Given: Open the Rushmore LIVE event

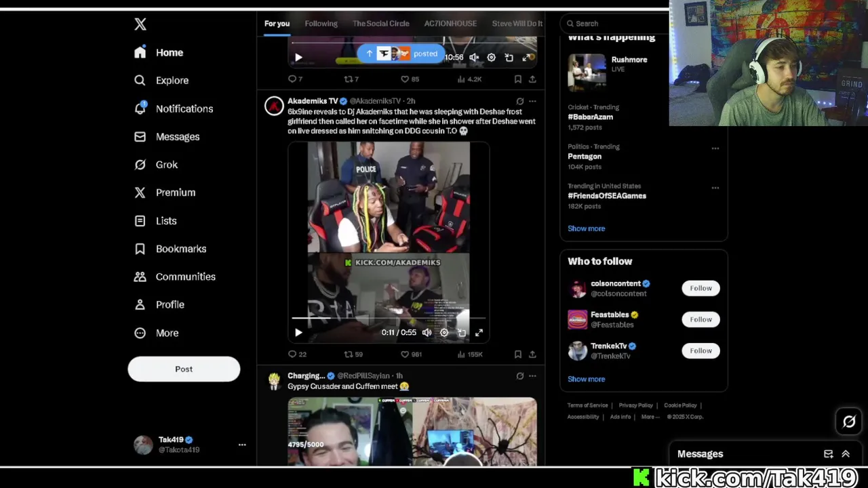Looking at the screenshot, I should 643,72.
